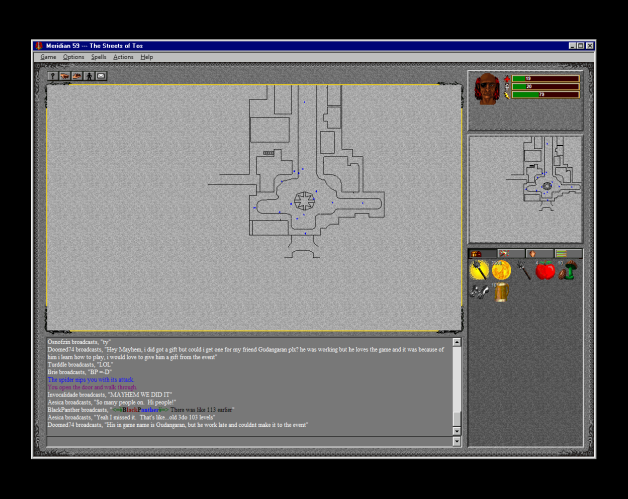Click the pointing hand toolbar icon
This screenshot has width=628, height=499.
64,76
